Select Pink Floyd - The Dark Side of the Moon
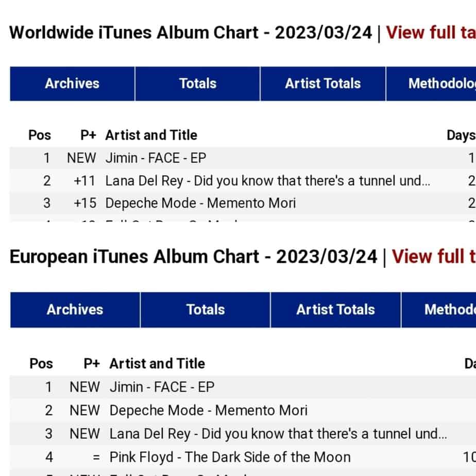The image size is (476, 476). point(230,457)
